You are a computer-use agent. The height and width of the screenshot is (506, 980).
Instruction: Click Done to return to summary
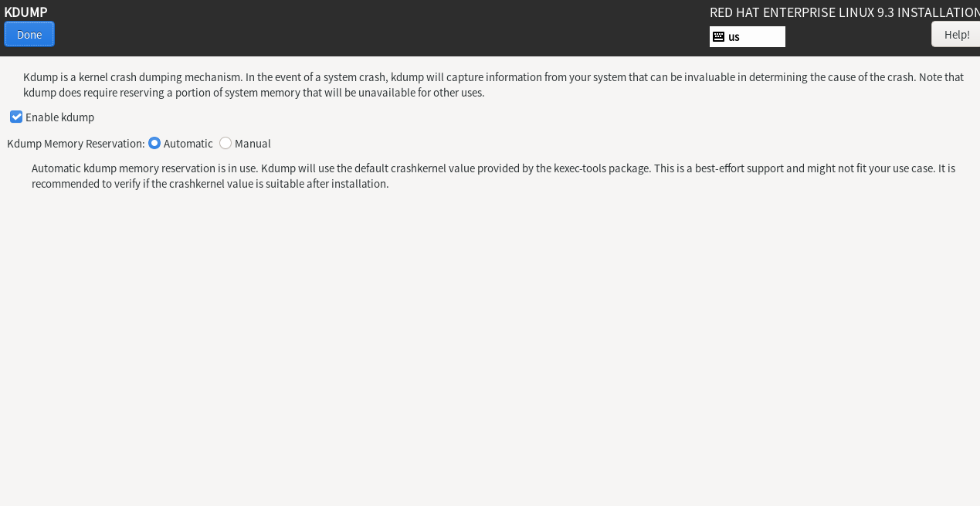29,34
